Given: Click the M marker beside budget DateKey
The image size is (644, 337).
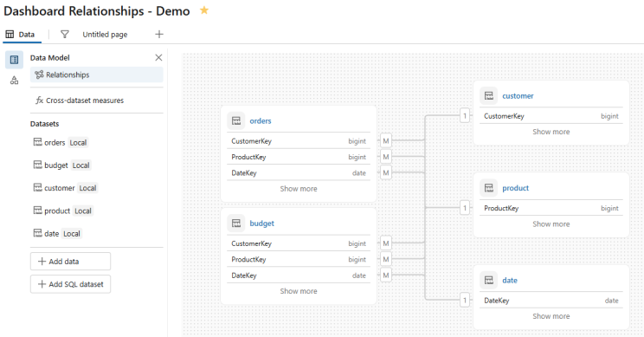Looking at the screenshot, I should [386, 275].
